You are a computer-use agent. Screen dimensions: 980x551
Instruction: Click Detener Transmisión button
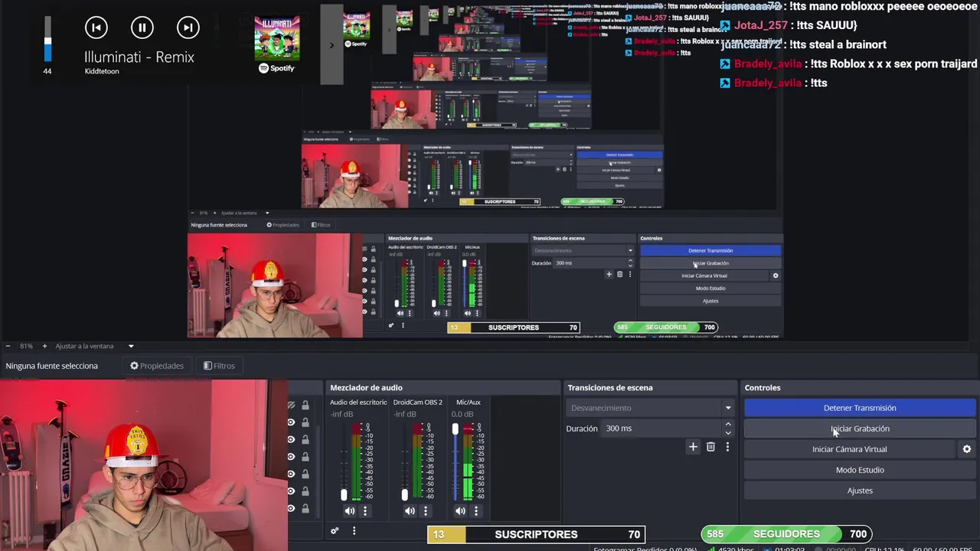(860, 408)
